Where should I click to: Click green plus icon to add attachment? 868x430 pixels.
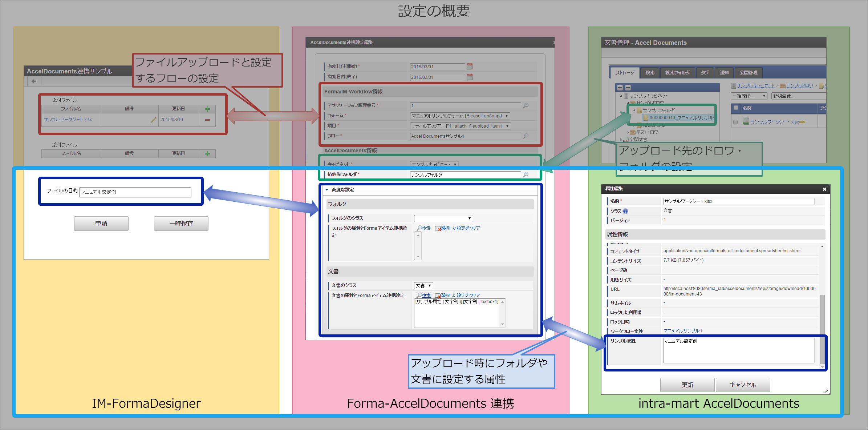point(207,109)
